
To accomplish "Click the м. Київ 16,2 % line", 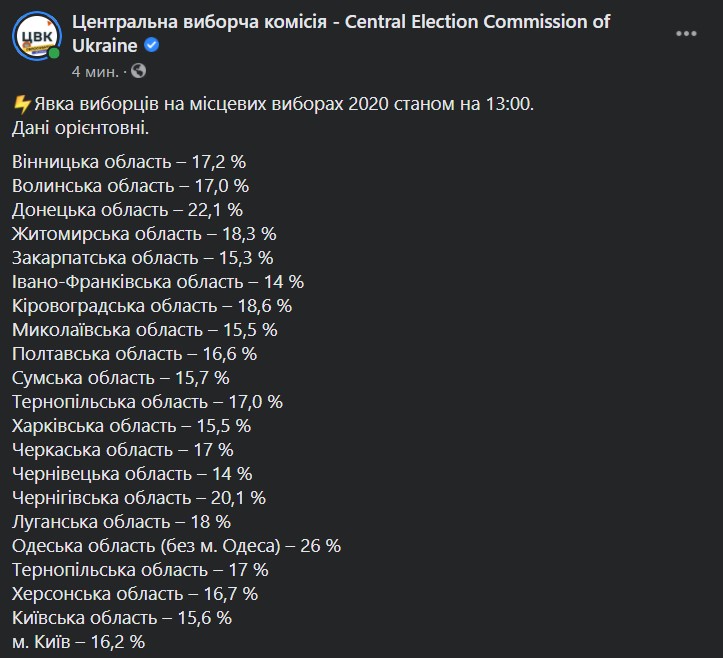I will pos(79,641).
